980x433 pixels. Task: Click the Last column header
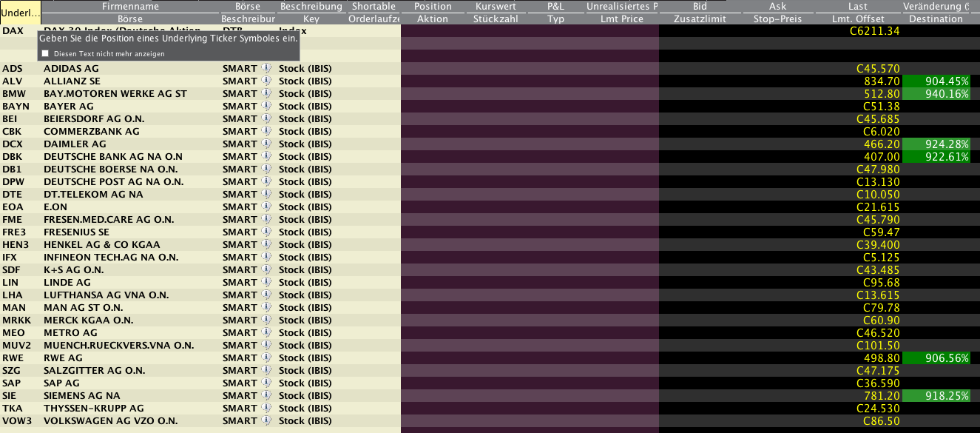coord(858,6)
